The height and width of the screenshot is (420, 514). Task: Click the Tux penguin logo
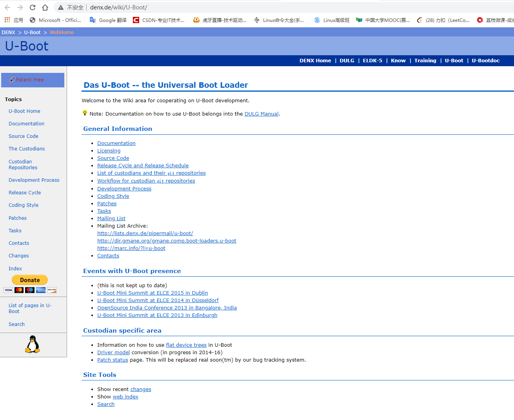[x=32, y=344]
